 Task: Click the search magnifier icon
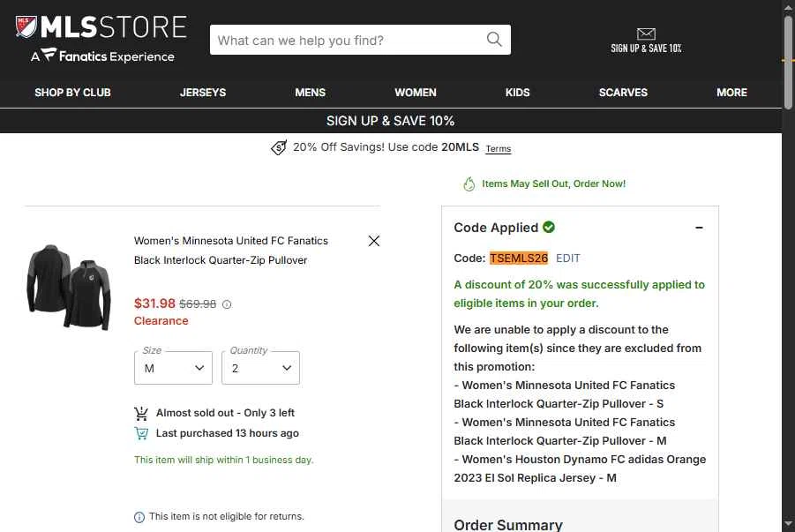pos(494,39)
